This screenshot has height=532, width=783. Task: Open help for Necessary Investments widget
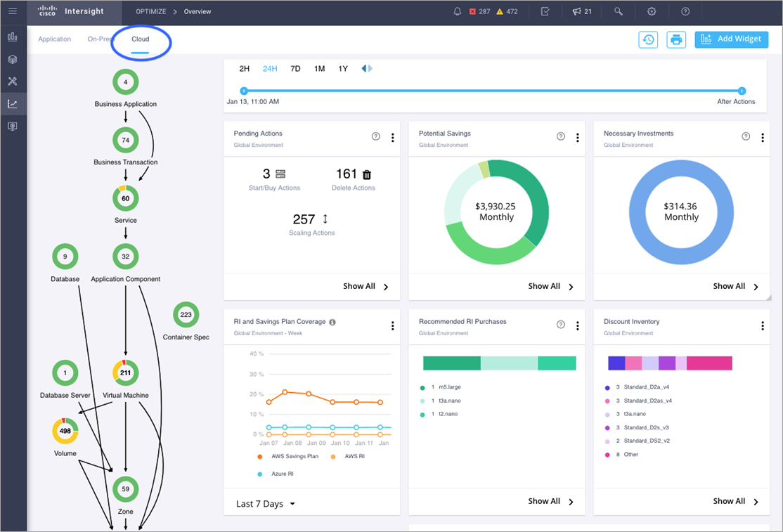tap(746, 136)
